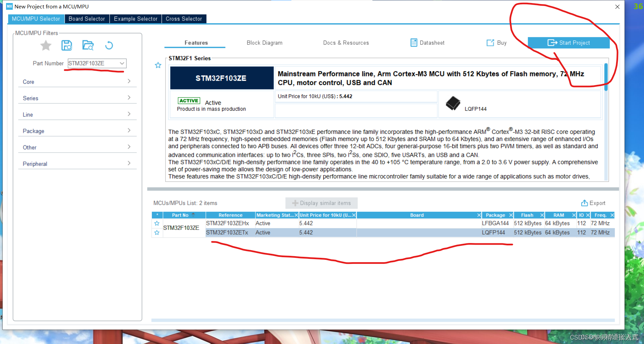
Task: Click the save filter search icon
Action: pos(67,45)
